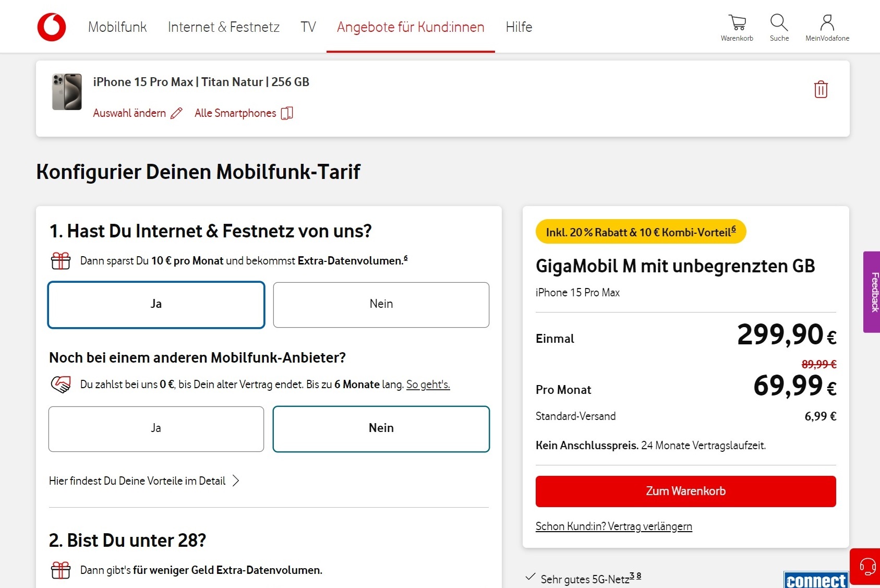Open footnote 6 after Extra-Datenvolumen
880x588 pixels.
pos(406,258)
